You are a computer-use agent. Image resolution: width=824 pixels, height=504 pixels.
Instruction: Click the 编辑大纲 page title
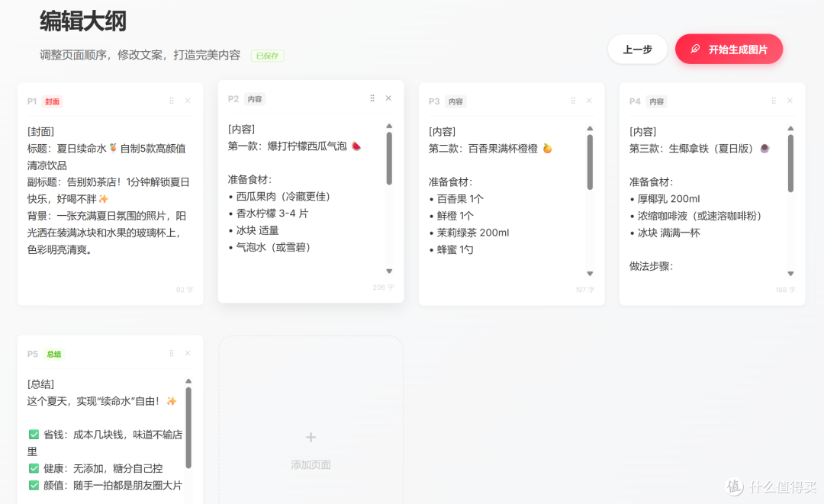click(83, 21)
